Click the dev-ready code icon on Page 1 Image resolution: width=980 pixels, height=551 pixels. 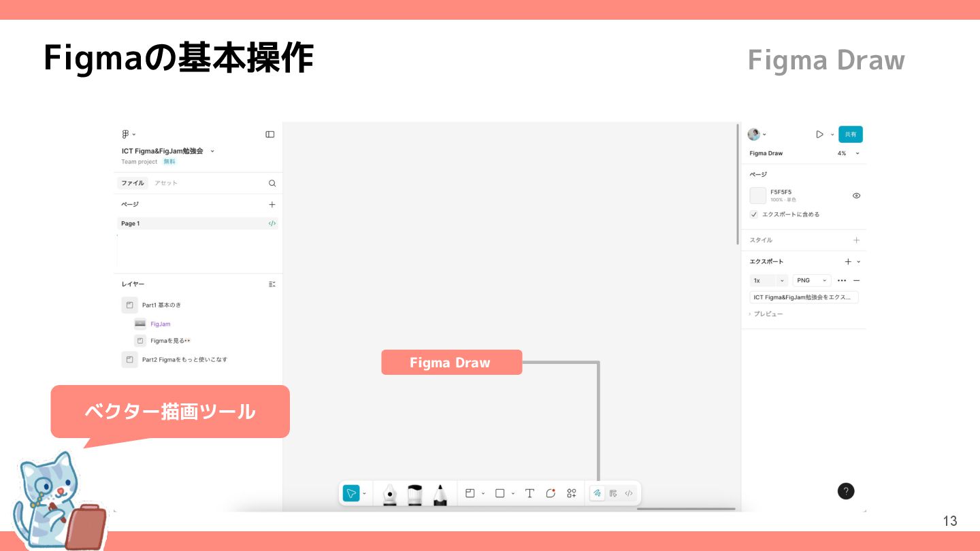click(x=272, y=223)
